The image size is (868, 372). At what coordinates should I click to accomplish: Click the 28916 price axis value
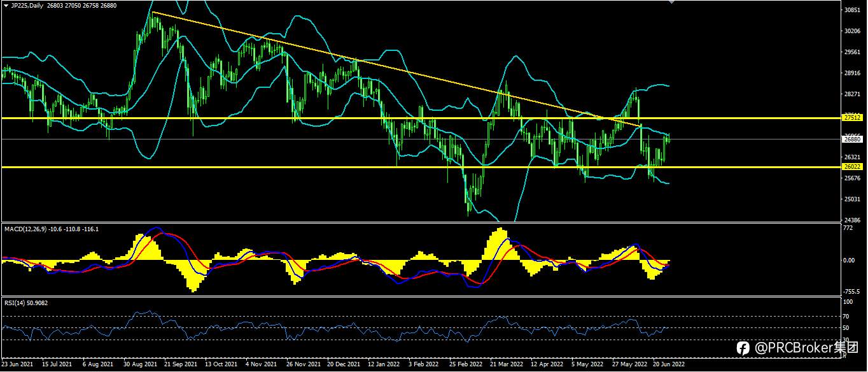click(852, 73)
